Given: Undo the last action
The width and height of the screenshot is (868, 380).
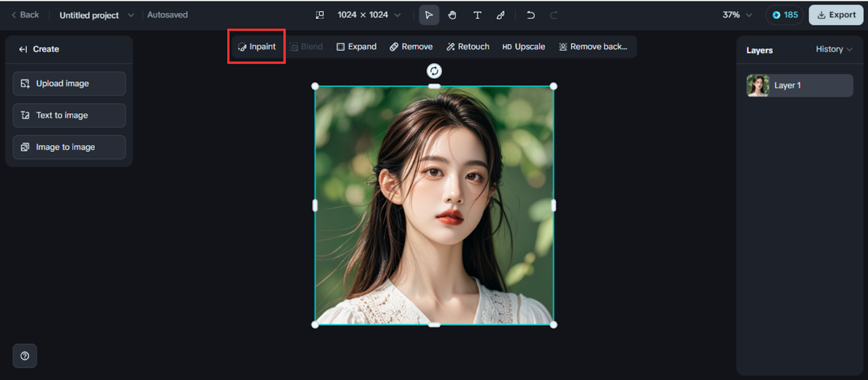Looking at the screenshot, I should click(x=530, y=15).
